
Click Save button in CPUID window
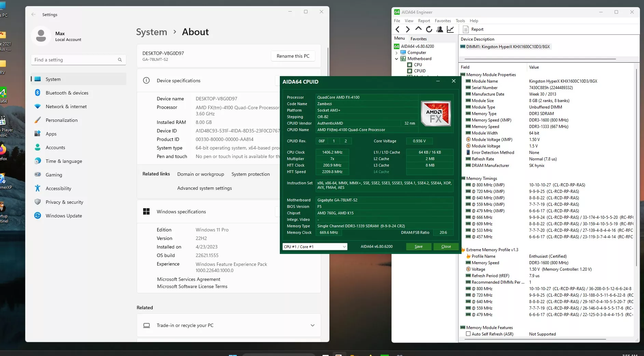coord(419,247)
